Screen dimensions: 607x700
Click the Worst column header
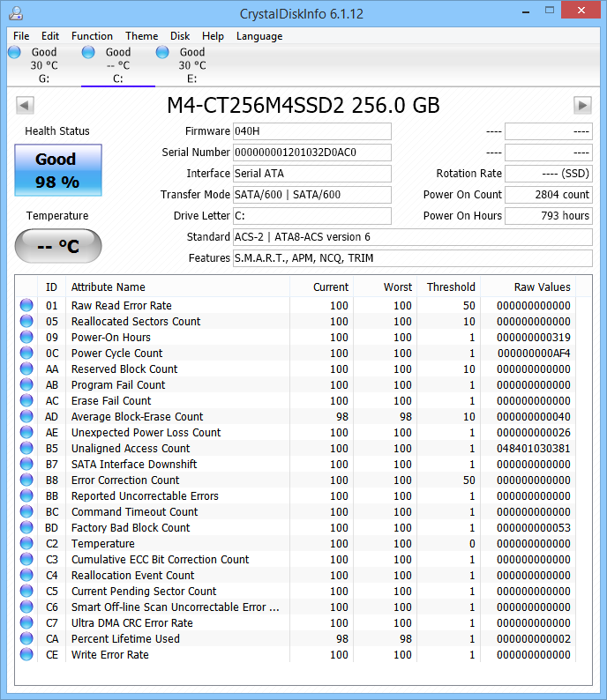385,287
